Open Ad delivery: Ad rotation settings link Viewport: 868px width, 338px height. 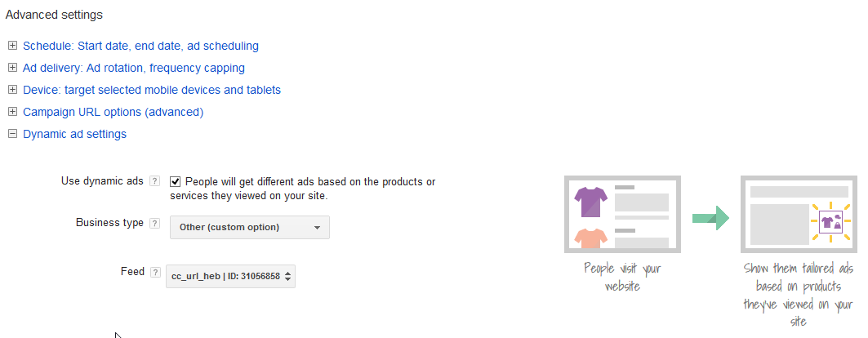click(134, 68)
